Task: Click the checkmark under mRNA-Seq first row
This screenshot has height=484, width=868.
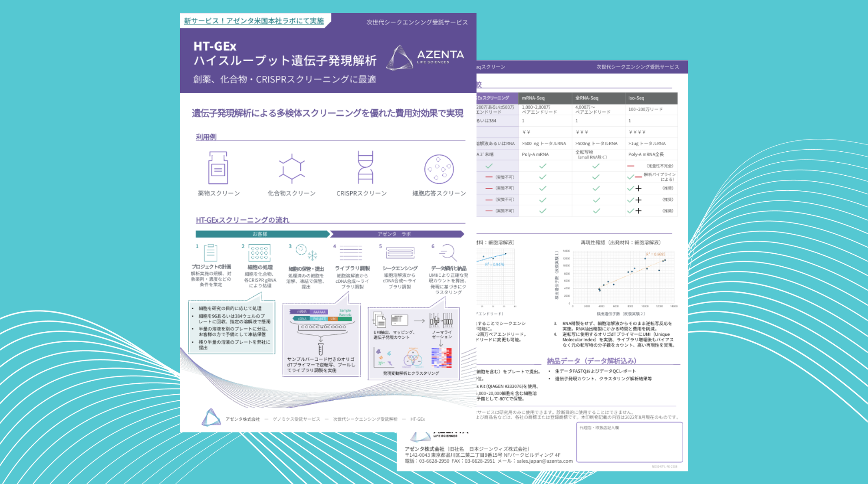Action: click(x=542, y=166)
